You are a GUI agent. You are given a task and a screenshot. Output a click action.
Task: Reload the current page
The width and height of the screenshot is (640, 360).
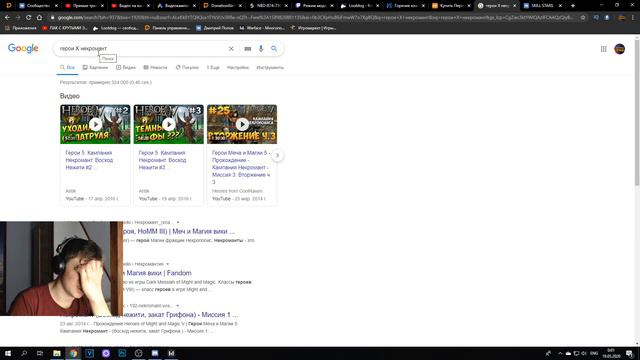(x=28, y=18)
